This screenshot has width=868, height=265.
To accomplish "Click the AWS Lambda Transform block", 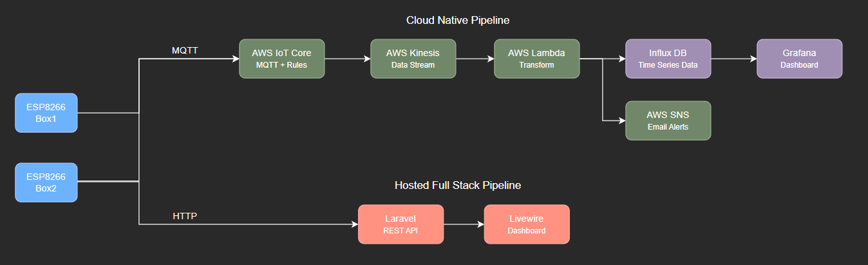I will click(x=537, y=59).
